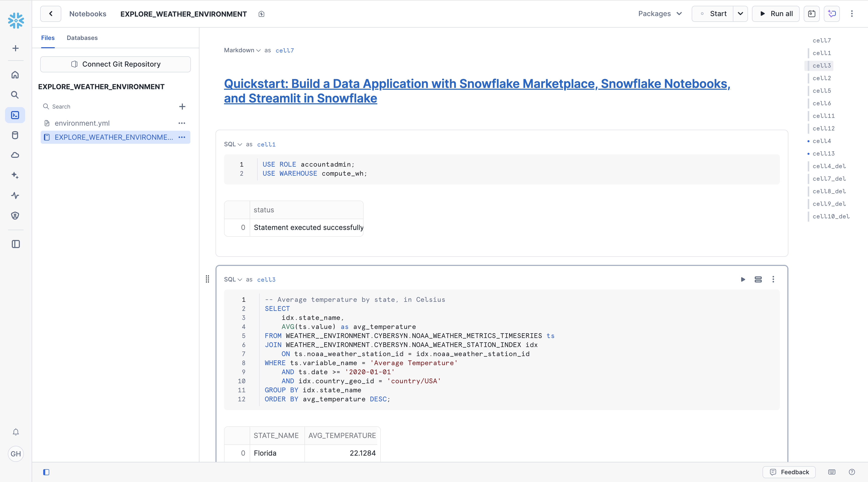
Task: Switch to the Databases tab
Action: (x=82, y=38)
